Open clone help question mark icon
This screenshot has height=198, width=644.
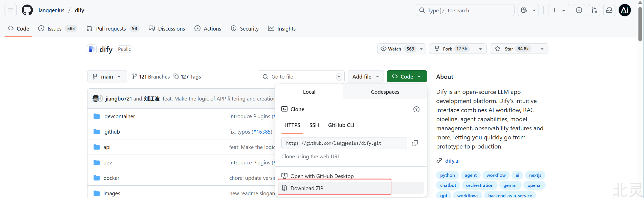click(416, 109)
